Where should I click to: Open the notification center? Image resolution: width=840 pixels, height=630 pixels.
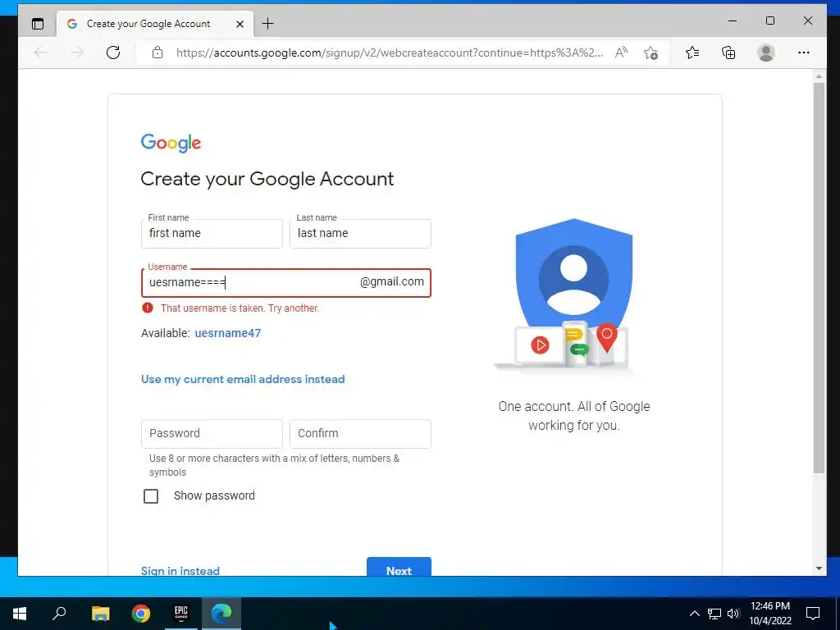[813, 614]
